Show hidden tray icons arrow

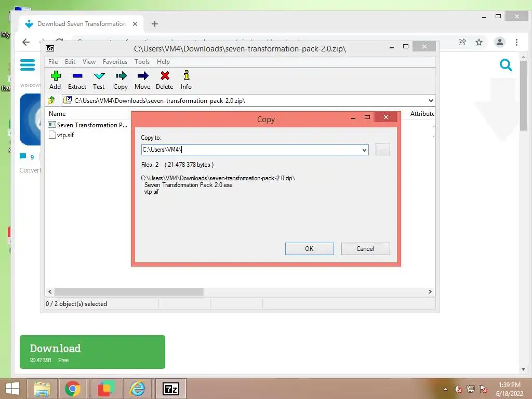pos(445,389)
